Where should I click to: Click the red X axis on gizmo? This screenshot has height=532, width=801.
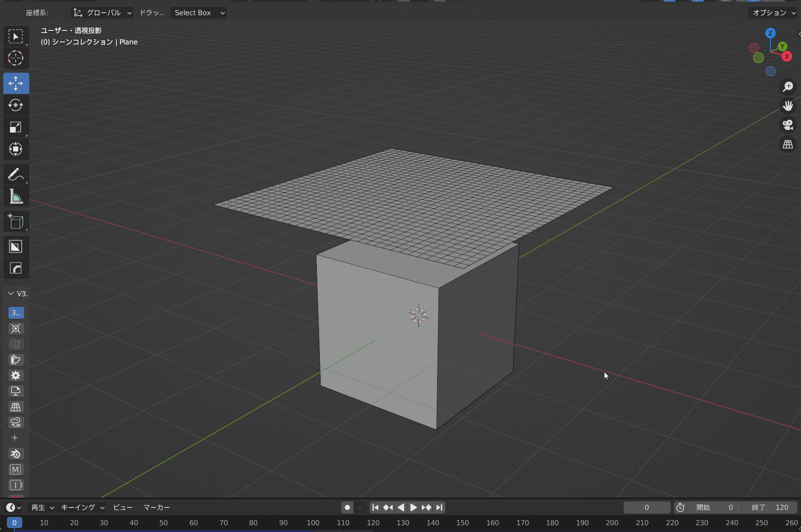787,56
